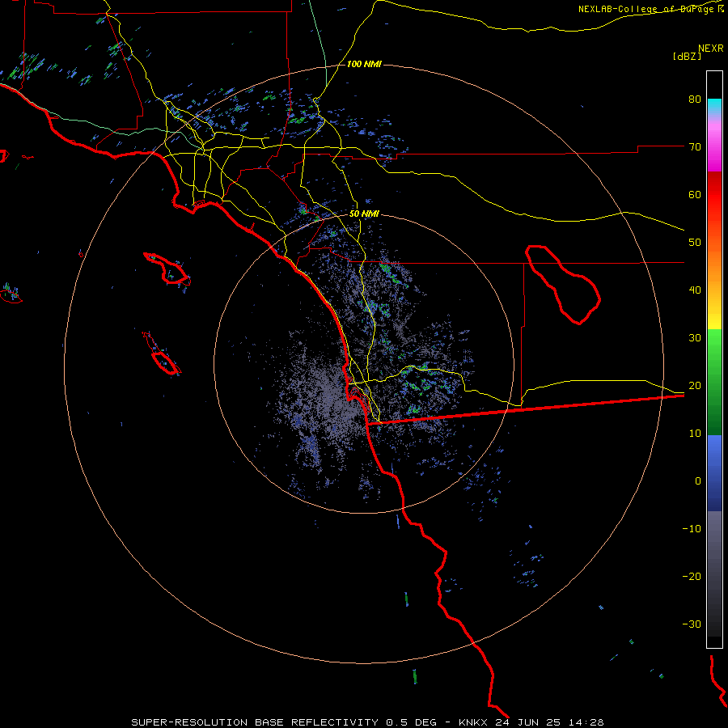The image size is (728, 728).
Task: Click the 30 value on the dBZ scale
Action: (695, 337)
